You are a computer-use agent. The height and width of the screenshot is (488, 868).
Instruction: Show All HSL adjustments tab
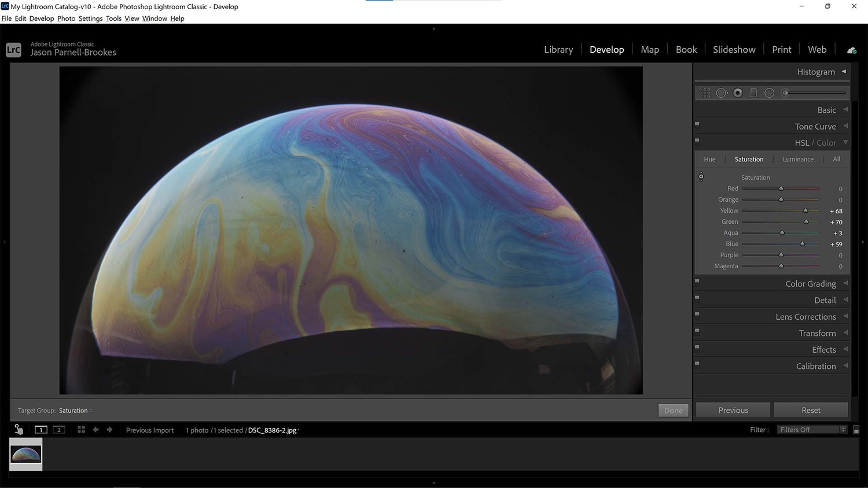point(836,159)
